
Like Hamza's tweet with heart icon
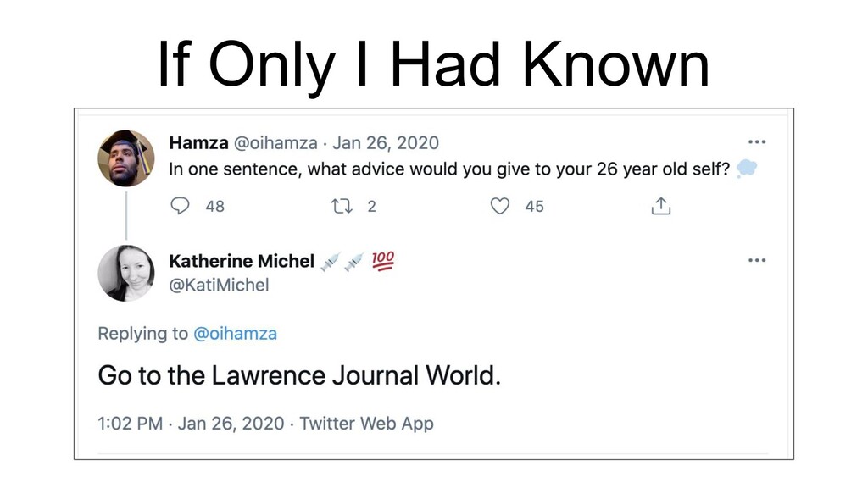500,206
